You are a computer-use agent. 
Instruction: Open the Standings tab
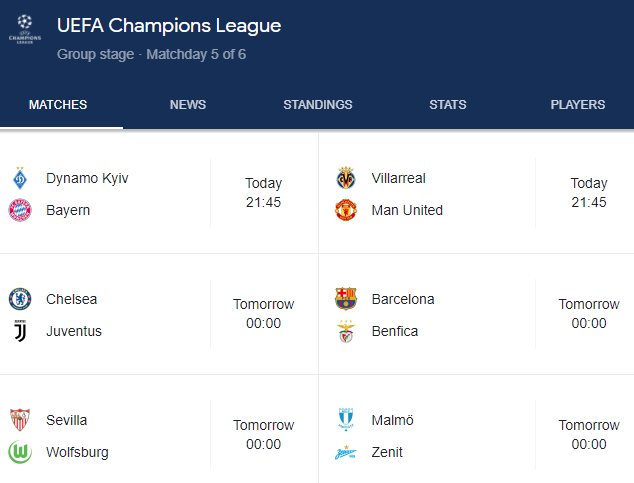(318, 105)
